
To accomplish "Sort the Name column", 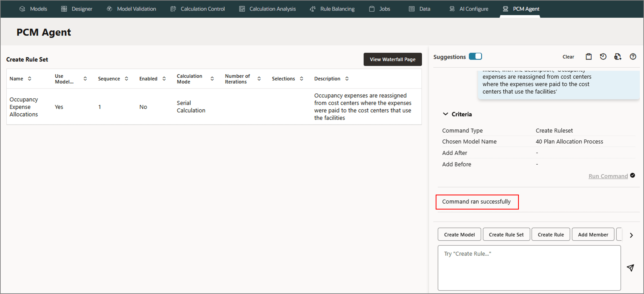I will coord(29,79).
